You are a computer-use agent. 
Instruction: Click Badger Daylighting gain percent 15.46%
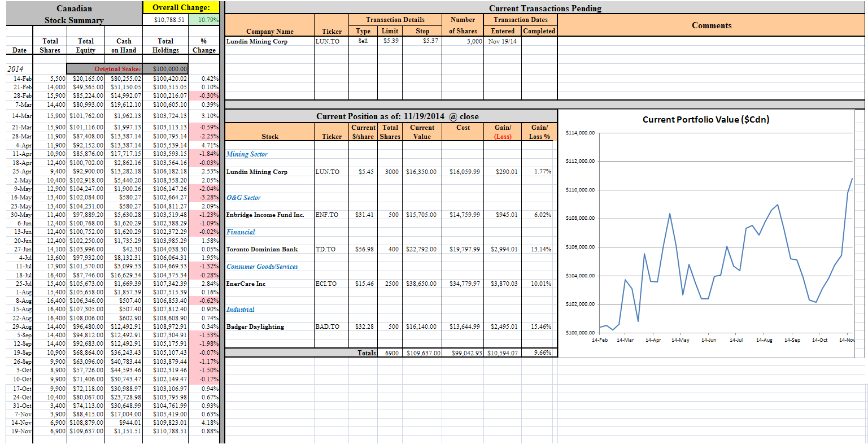(x=542, y=327)
